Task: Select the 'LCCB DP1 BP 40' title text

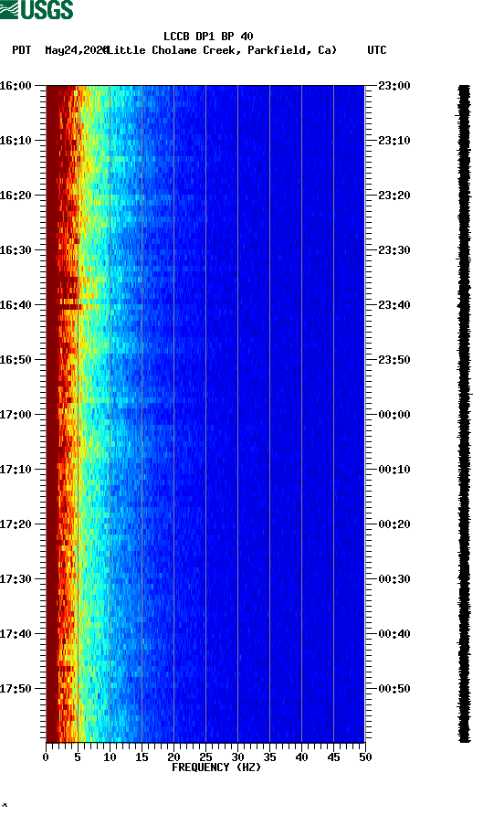Action: click(208, 37)
